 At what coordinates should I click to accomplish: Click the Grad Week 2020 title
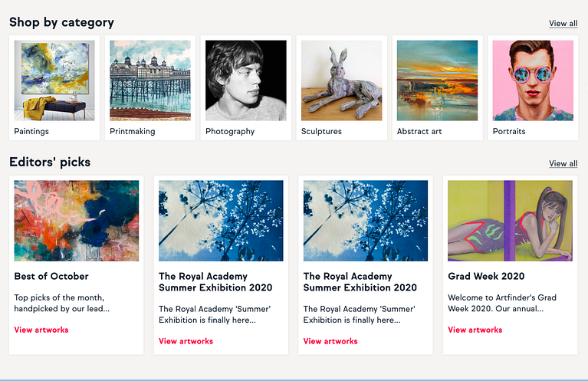click(x=480, y=276)
